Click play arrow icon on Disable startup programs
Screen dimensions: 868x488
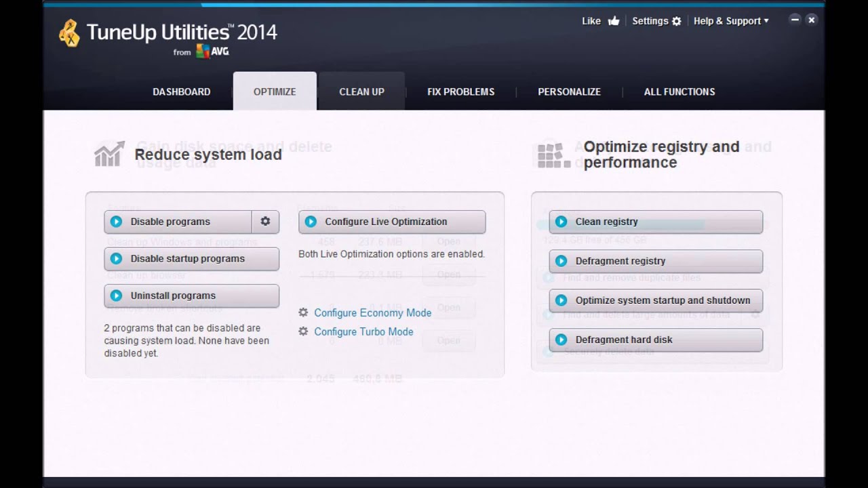[x=116, y=258]
